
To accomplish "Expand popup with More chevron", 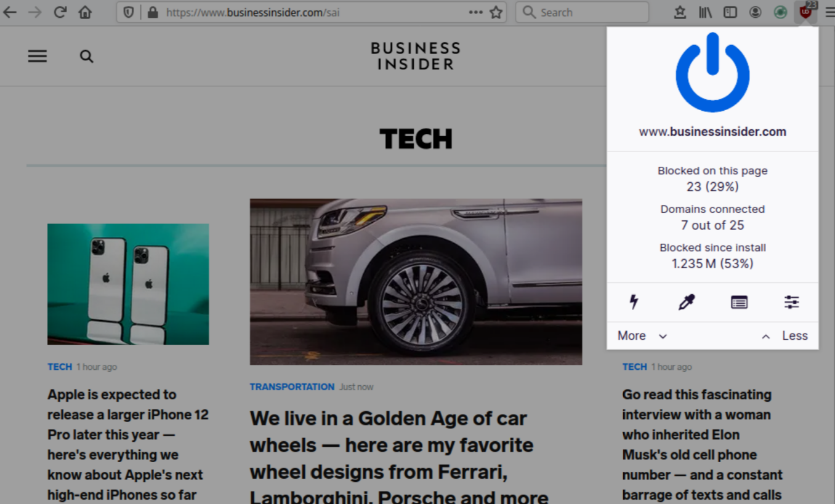I will 642,336.
